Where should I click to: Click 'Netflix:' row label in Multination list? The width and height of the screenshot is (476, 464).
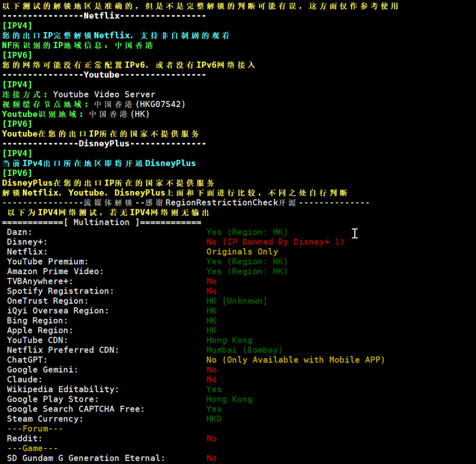point(27,252)
